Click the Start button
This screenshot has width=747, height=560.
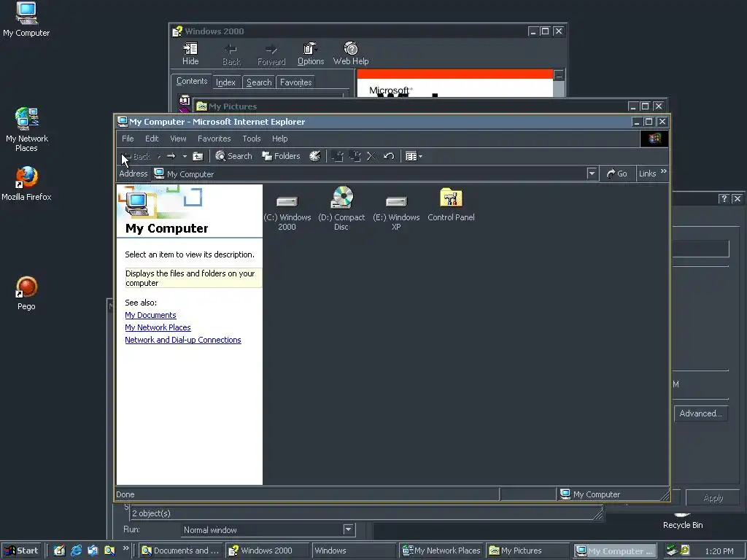[22, 551]
